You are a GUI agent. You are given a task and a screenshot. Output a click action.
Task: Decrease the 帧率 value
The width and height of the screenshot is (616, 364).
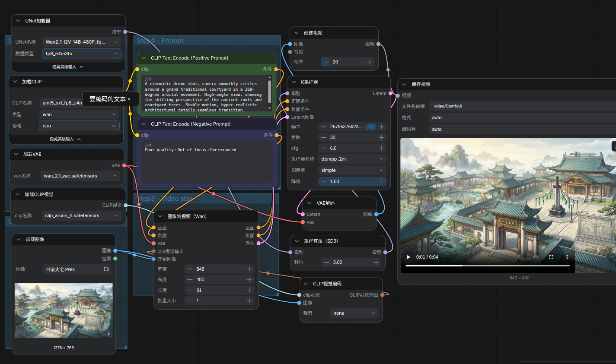coord(326,62)
